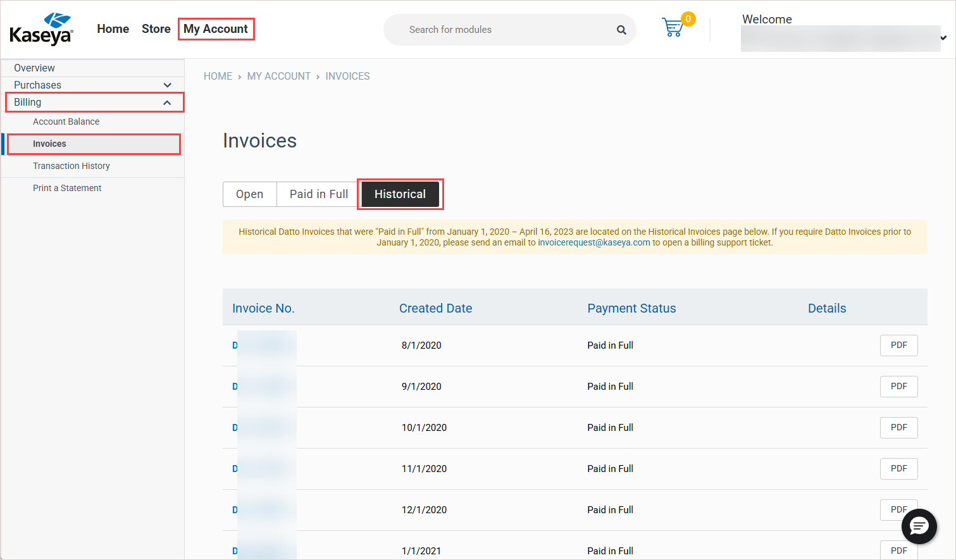This screenshot has width=956, height=560.
Task: Switch to the Open invoices tab
Action: tap(249, 194)
